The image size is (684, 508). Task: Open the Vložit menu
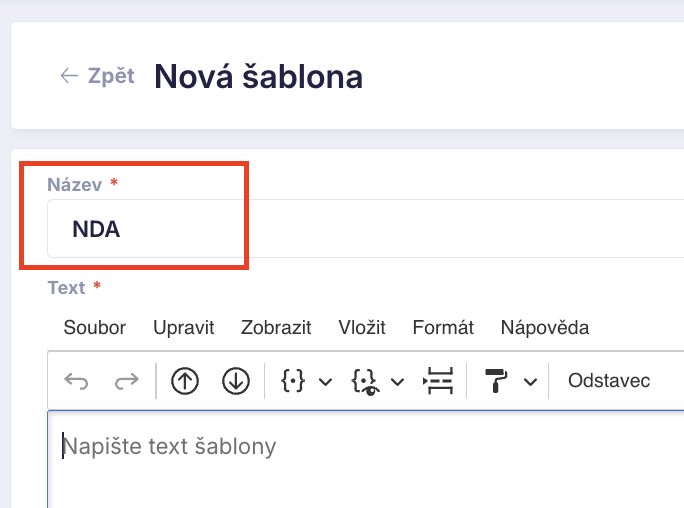tap(362, 327)
